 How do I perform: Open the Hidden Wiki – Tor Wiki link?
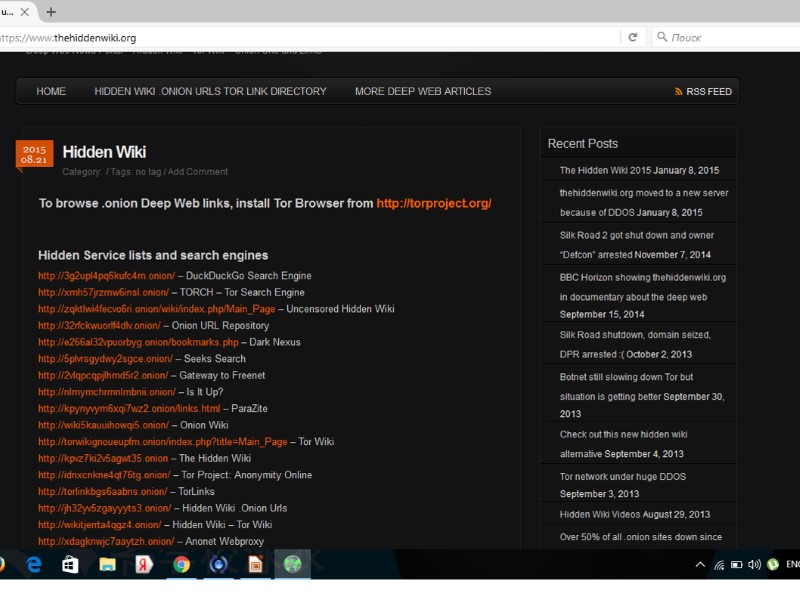click(100, 524)
